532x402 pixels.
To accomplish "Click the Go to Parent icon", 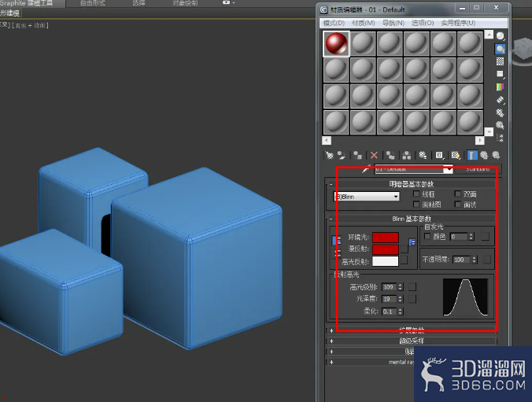I will 484,156.
